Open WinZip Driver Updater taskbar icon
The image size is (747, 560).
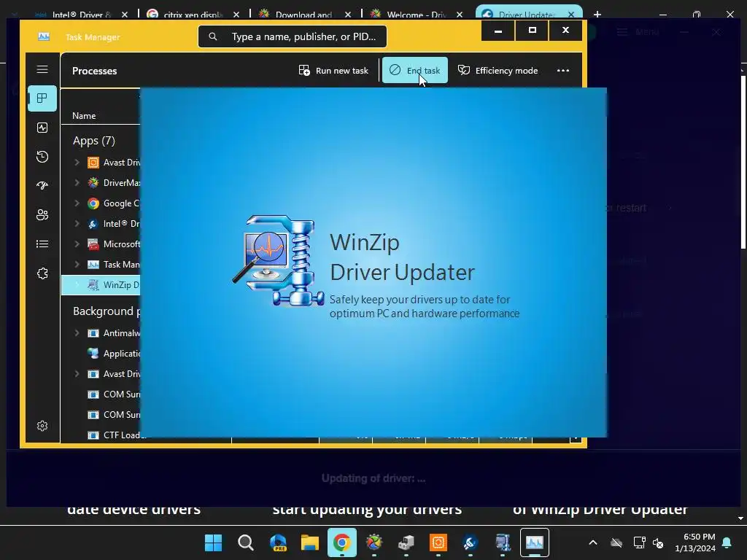pyautogui.click(x=503, y=542)
